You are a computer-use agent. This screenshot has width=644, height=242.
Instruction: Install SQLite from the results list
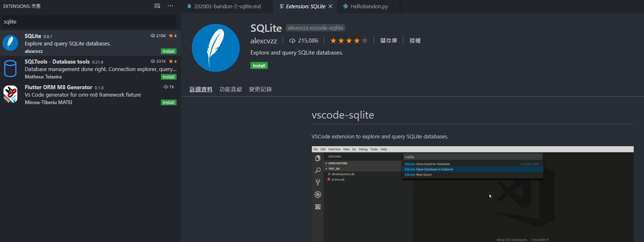coord(168,51)
